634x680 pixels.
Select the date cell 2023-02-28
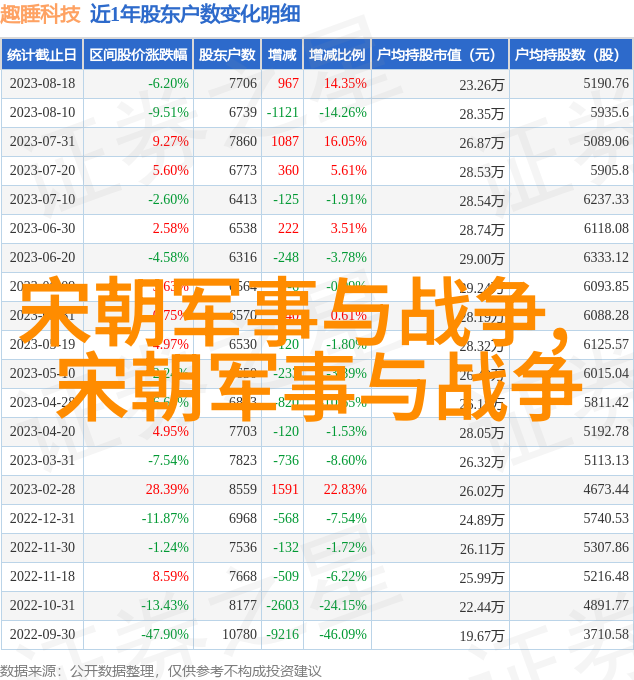(x=42, y=490)
